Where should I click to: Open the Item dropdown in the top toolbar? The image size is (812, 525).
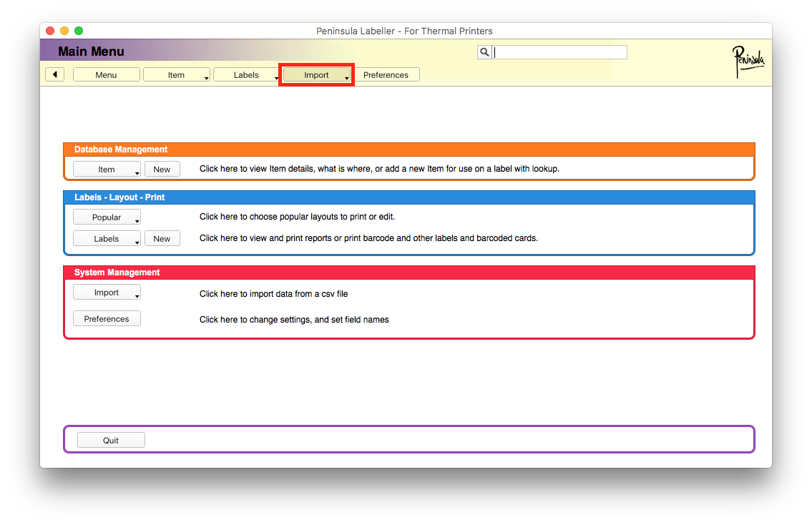(176, 74)
